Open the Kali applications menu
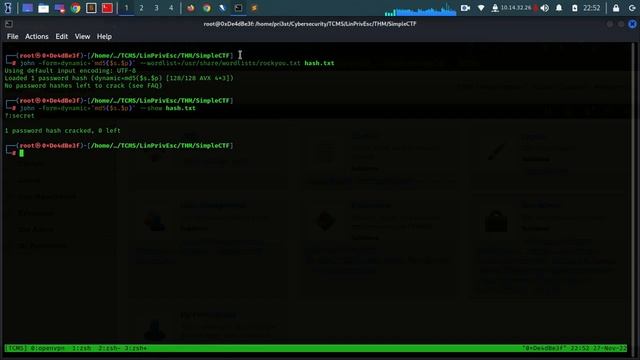This screenshot has width=640, height=360. click(8, 8)
